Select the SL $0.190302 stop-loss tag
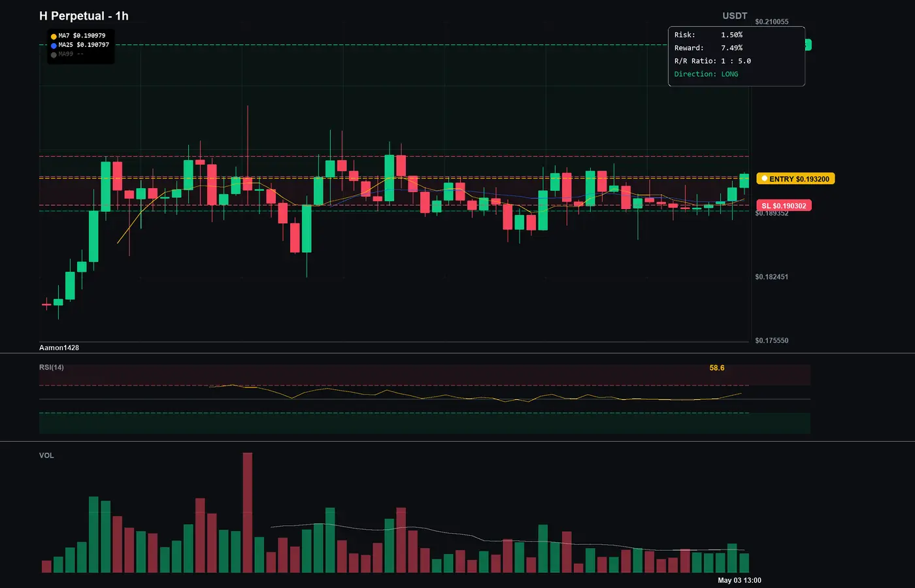The width and height of the screenshot is (915, 588). [784, 206]
